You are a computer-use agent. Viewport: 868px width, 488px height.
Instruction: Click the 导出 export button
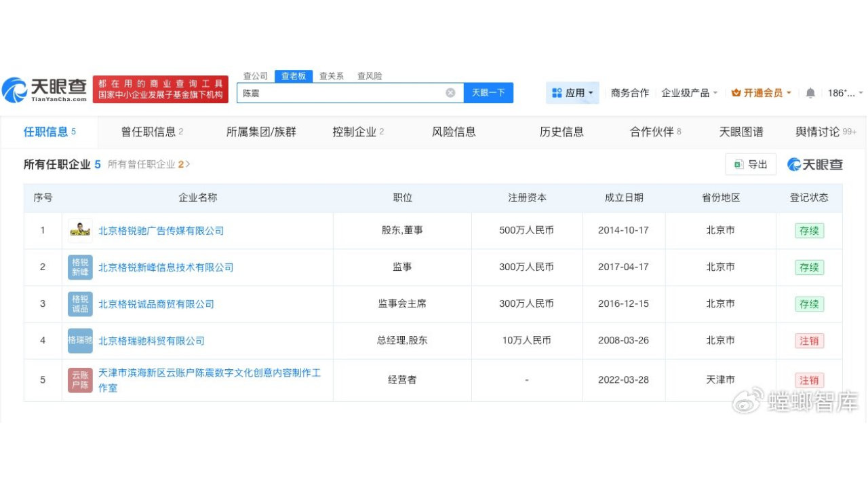(751, 164)
